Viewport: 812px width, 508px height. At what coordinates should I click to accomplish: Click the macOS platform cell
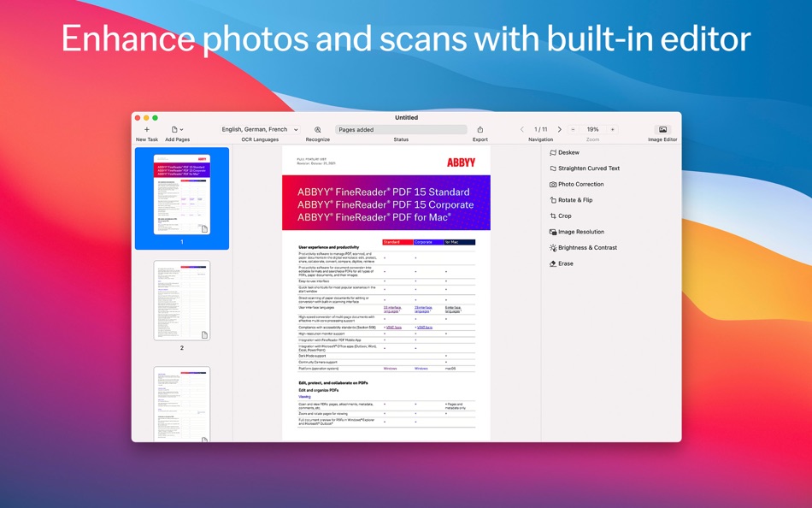(450, 369)
